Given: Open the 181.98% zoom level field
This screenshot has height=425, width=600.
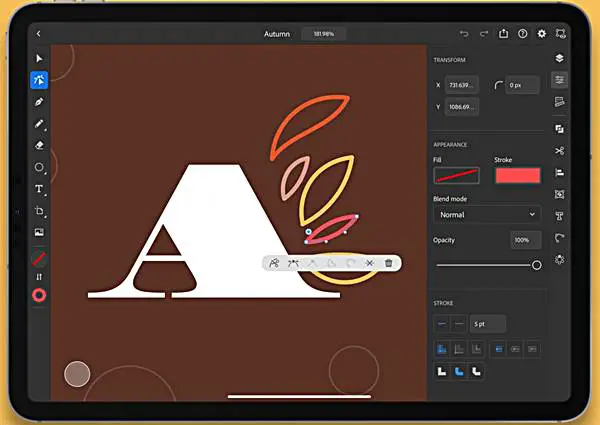Looking at the screenshot, I should 324,34.
